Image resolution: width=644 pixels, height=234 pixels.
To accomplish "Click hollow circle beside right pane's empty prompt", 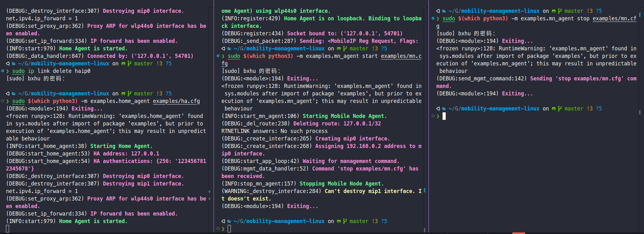I will click(433, 116).
